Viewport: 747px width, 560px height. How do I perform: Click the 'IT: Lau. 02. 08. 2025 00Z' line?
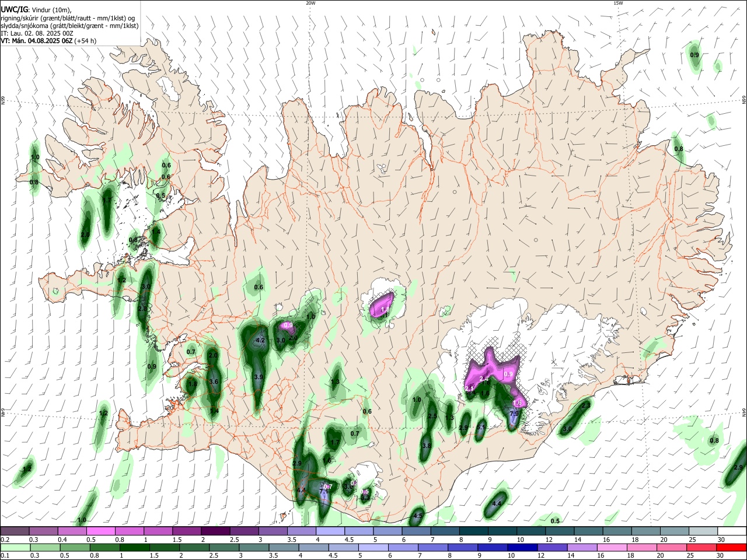(37, 33)
